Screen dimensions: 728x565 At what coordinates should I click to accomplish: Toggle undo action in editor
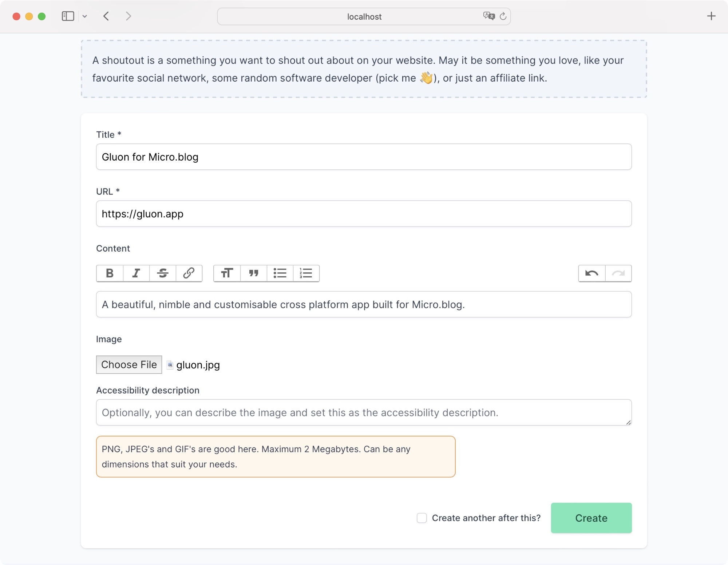pos(591,273)
